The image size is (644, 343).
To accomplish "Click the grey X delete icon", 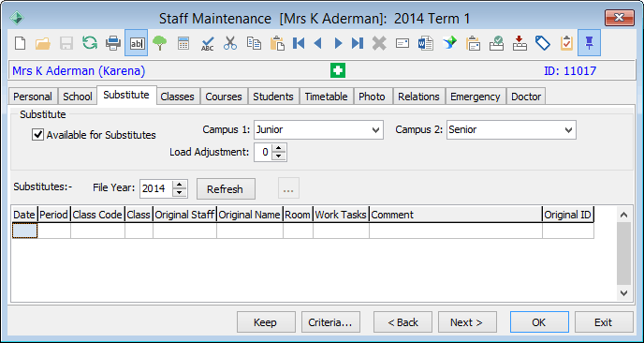I will pos(379,43).
